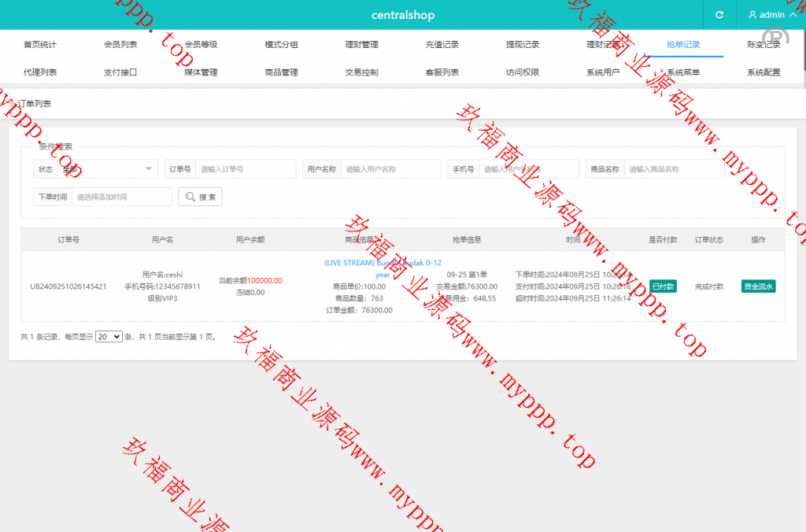Click the 搜索 search button
This screenshot has width=806, height=532.
[201, 197]
